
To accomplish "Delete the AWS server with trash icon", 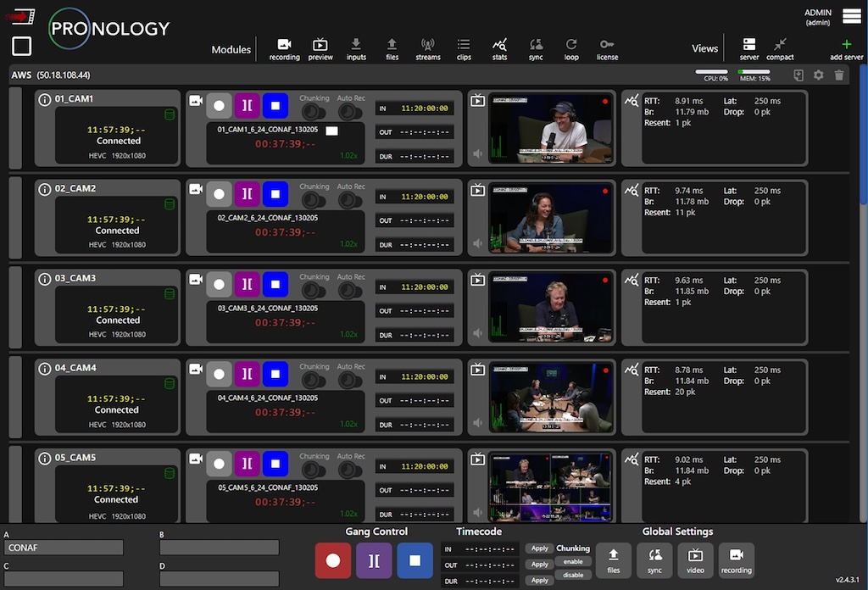I will click(839, 75).
